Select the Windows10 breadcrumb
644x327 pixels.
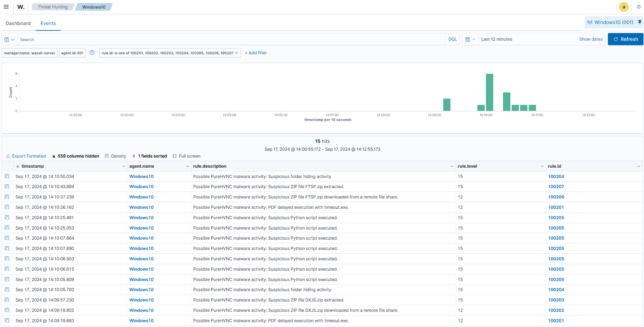[x=94, y=7]
